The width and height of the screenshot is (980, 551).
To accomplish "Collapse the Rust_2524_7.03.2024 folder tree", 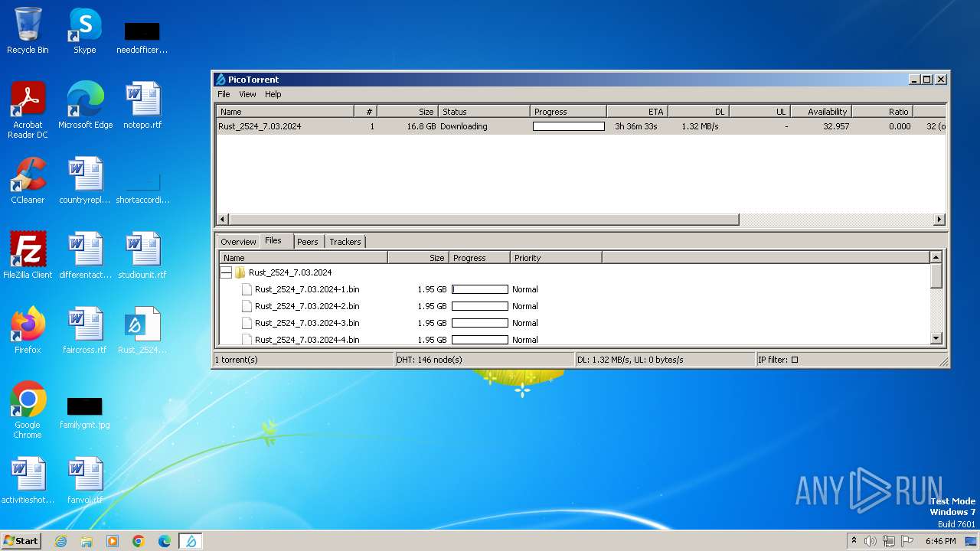I will click(226, 272).
